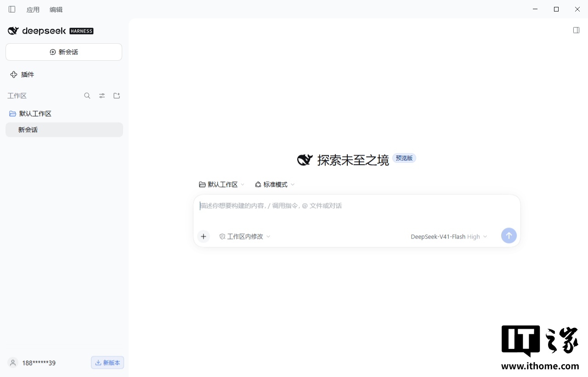Download the 新版本 update

[x=107, y=363]
